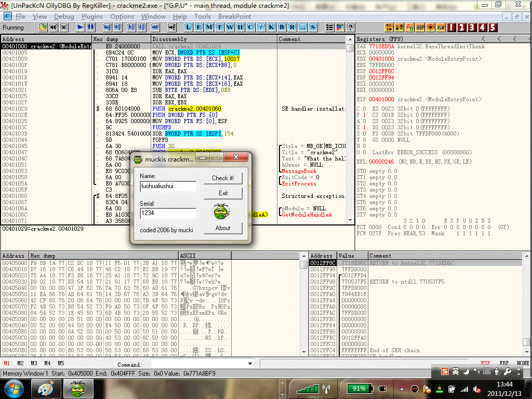532x399 pixels.
Task: Click Check it! in crackme dialog
Action: 223,178
